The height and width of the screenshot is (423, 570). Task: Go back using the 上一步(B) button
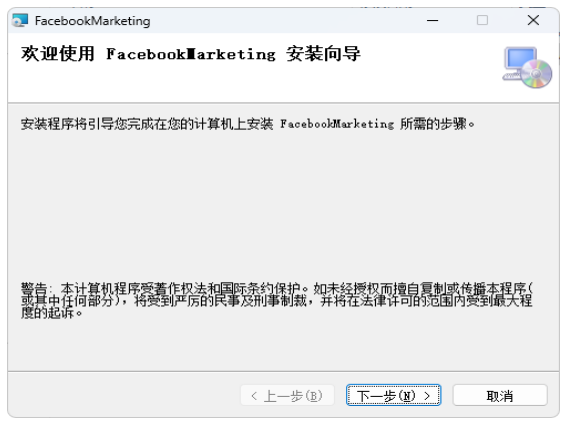287,395
